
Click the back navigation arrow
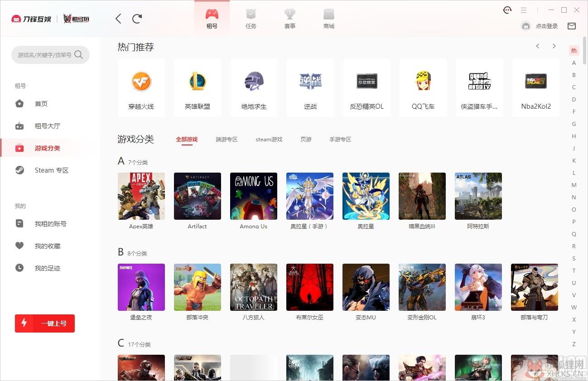click(x=118, y=19)
